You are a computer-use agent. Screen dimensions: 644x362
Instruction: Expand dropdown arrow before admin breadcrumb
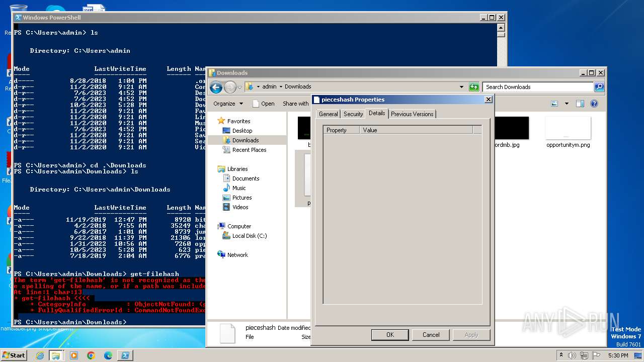(258, 86)
